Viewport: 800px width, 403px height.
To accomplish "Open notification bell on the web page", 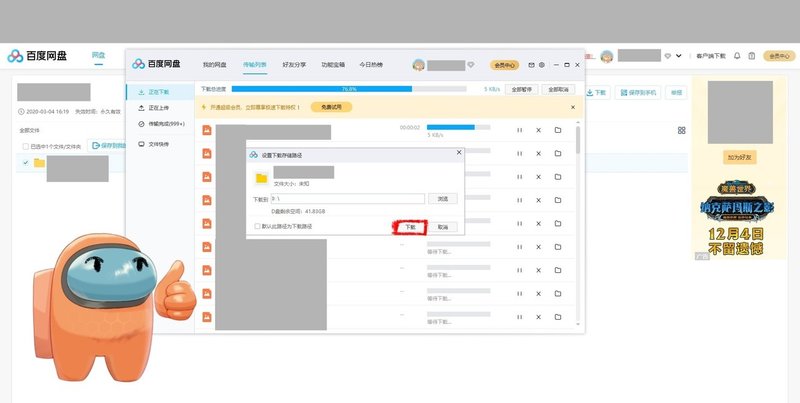I will [737, 56].
